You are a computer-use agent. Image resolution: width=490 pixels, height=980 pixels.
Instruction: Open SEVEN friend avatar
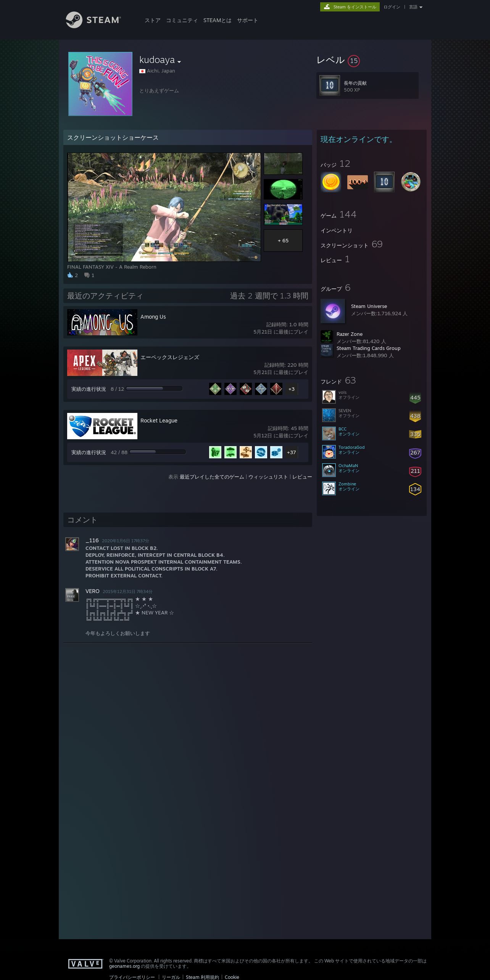point(329,415)
